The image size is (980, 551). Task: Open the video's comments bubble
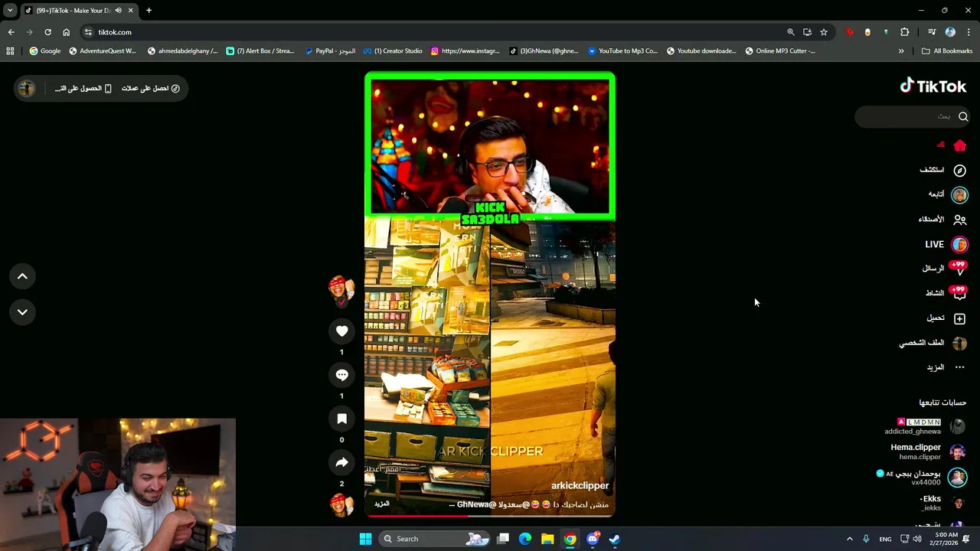tap(341, 375)
